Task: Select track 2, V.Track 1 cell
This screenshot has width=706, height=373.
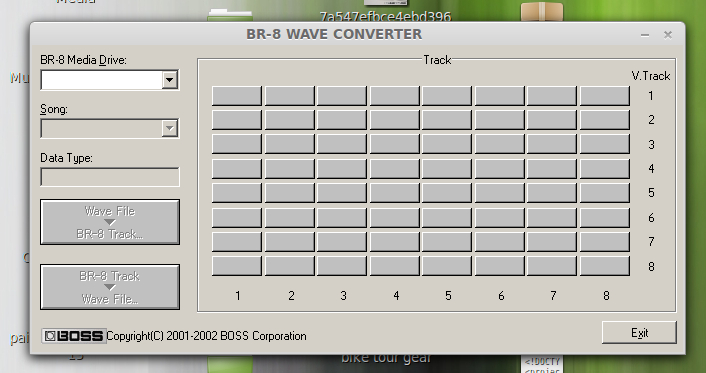Action: (290, 96)
